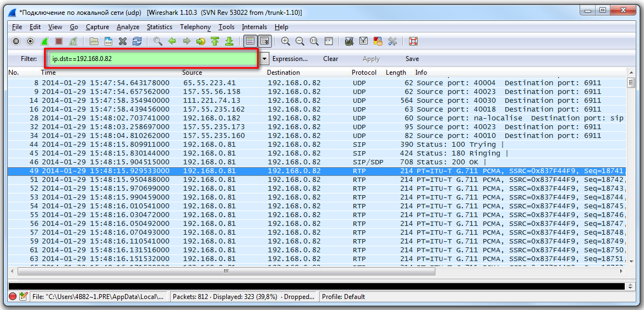This screenshot has height=310, width=644.
Task: Click the zoom in magnifier
Action: pyautogui.click(x=286, y=41)
